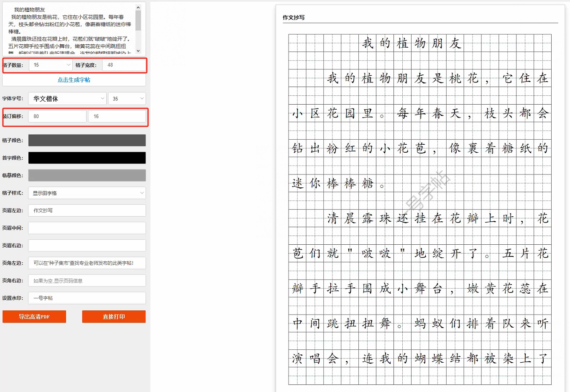Open the font size dropdown showing 35
Screen dimensions: 570x392
(127, 99)
